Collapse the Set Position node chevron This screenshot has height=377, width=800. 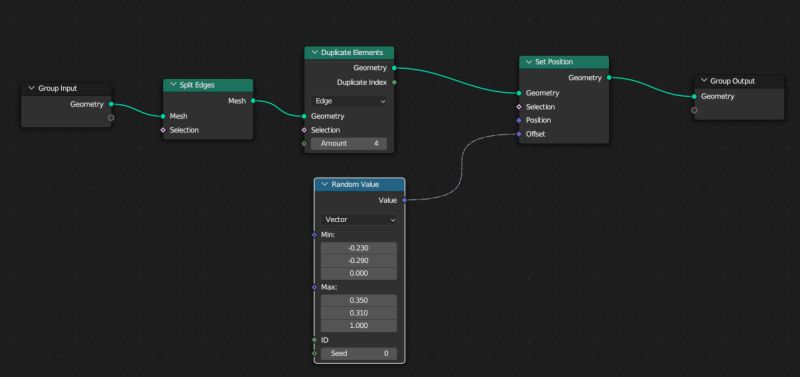pos(529,62)
